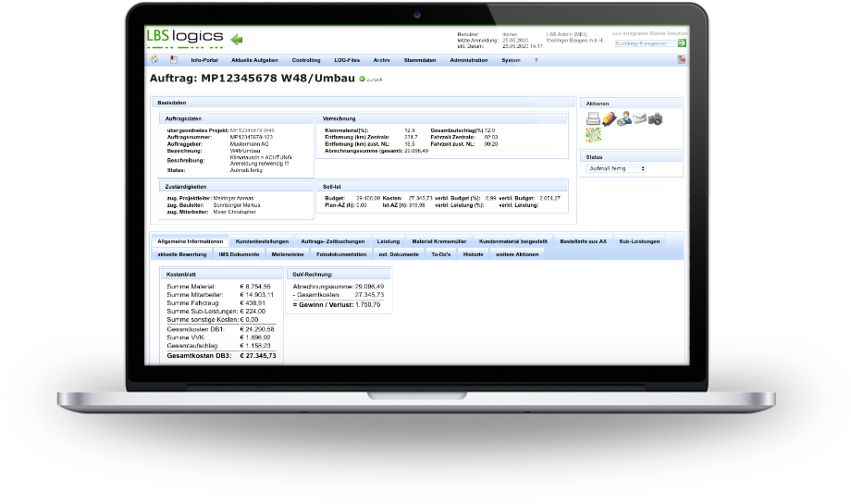851x504 pixels.
Task: Click the green back arrow beside logo
Action: [x=236, y=39]
